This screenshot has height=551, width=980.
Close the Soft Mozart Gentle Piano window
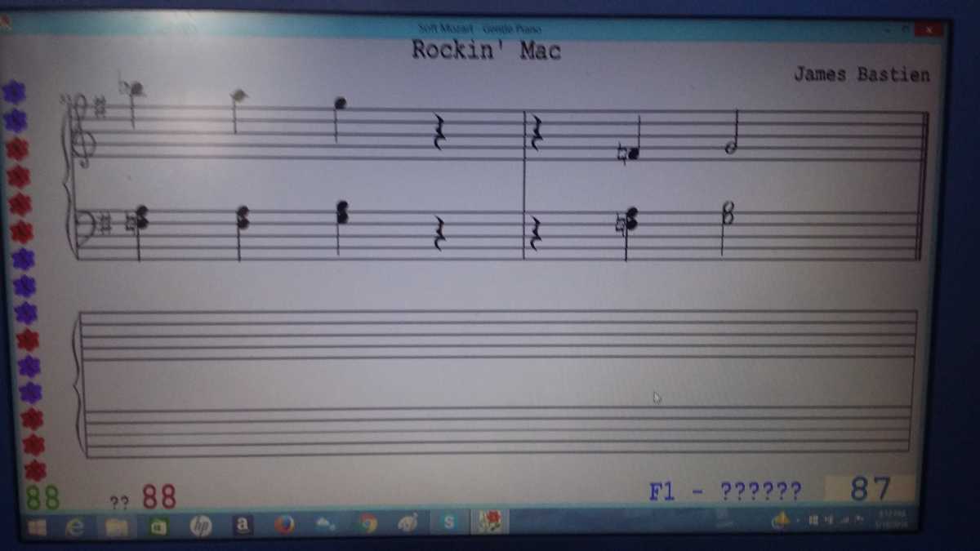click(x=929, y=30)
